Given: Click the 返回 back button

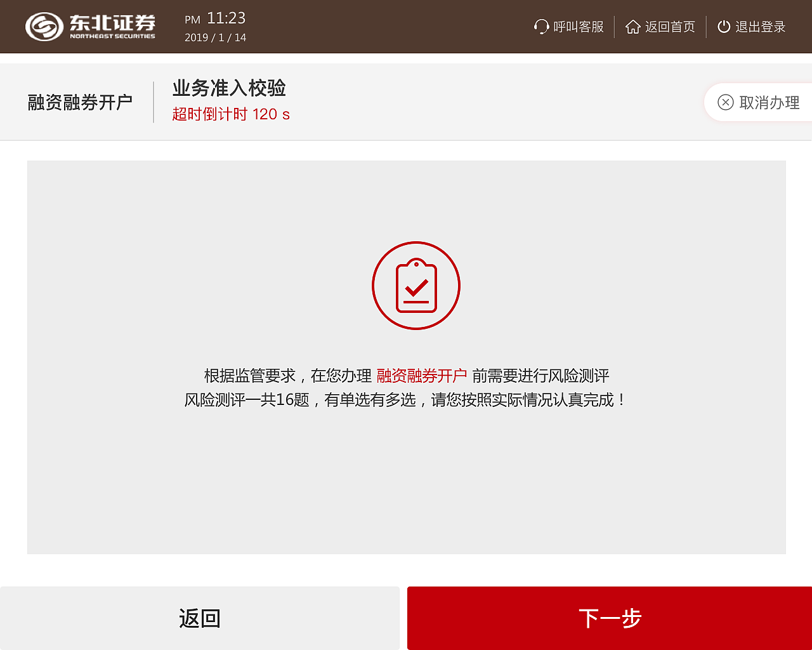Looking at the screenshot, I should (x=200, y=618).
